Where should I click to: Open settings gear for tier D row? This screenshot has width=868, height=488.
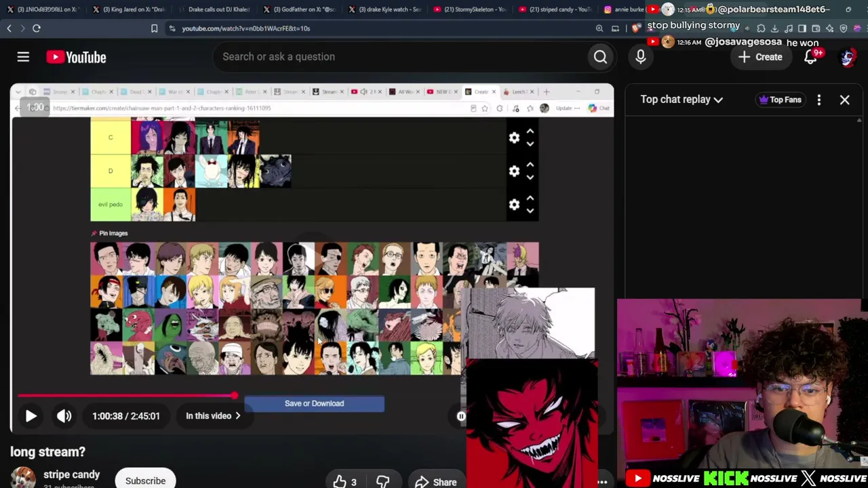click(x=514, y=171)
